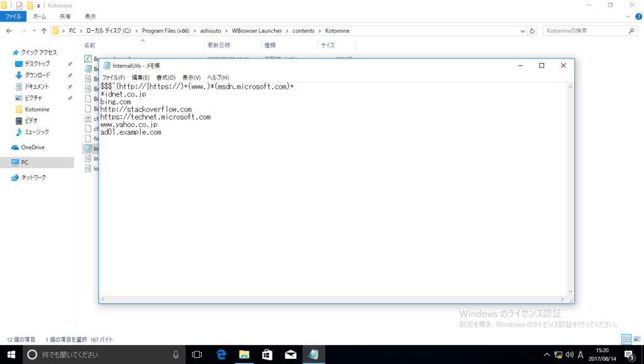
Task: Switch to details view layout icon
Action: 627,339
